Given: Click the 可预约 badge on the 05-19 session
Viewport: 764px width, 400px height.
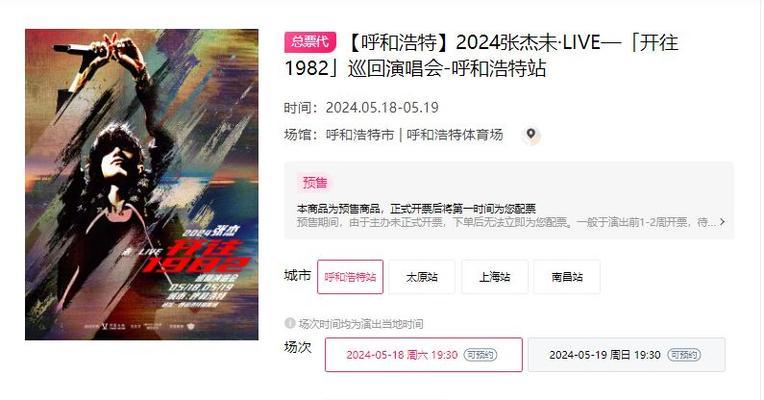Looking at the screenshot, I should (684, 355).
